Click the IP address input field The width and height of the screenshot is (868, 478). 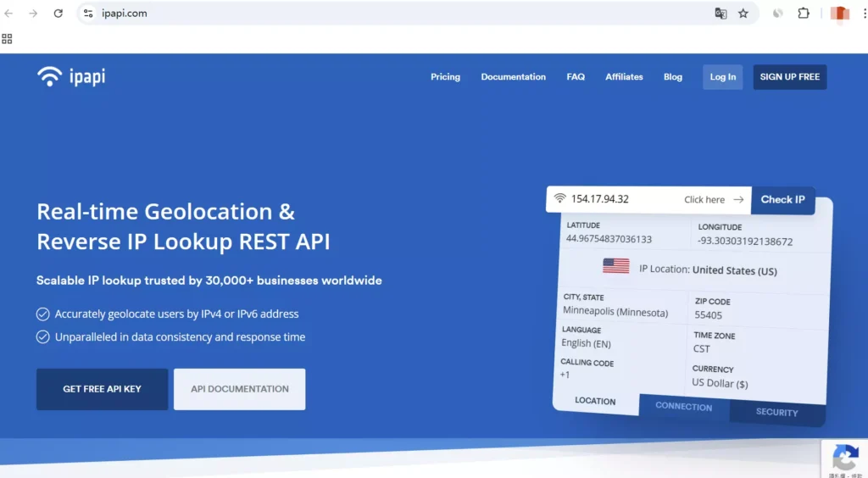[623, 199]
